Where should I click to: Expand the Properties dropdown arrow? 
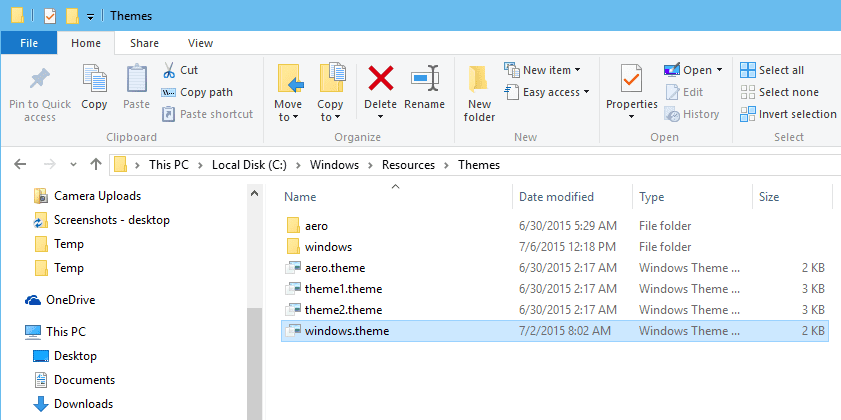(631, 117)
